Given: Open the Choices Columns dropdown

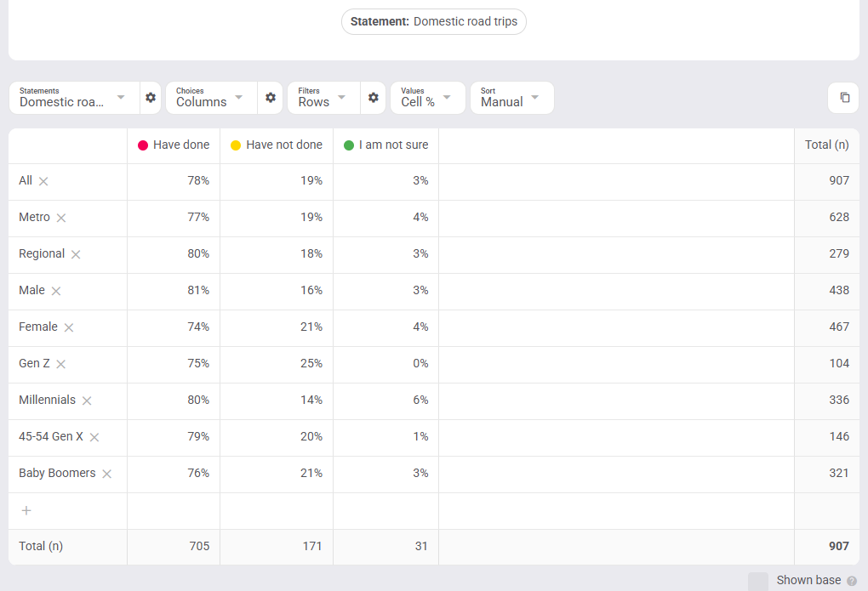Looking at the screenshot, I should (211, 98).
